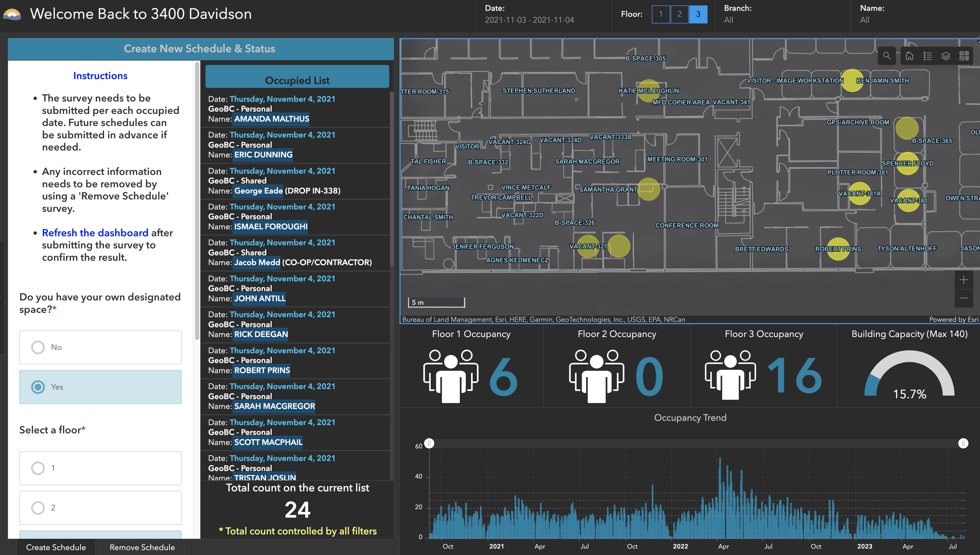This screenshot has height=555, width=980.
Task: Zoom out on the floor map
Action: (964, 298)
